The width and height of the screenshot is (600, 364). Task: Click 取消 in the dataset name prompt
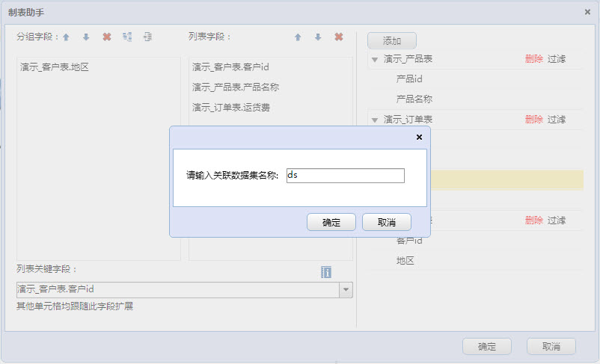(x=386, y=222)
